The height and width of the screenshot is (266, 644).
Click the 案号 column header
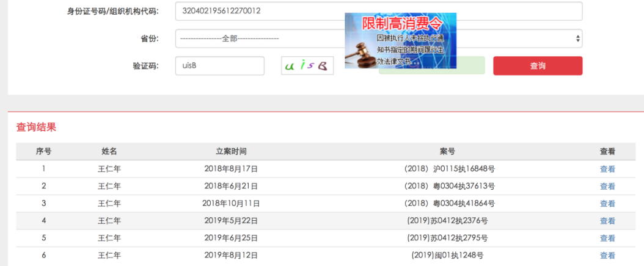coord(447,151)
